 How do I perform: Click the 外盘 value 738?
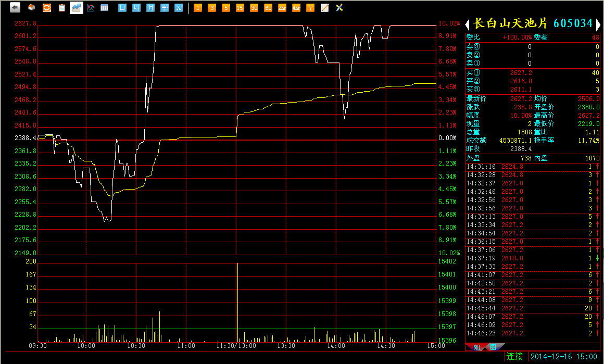click(x=526, y=158)
